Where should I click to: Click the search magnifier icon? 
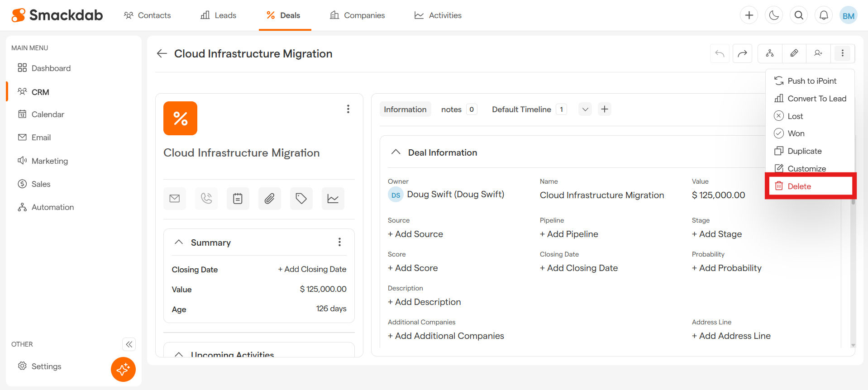[x=799, y=15]
